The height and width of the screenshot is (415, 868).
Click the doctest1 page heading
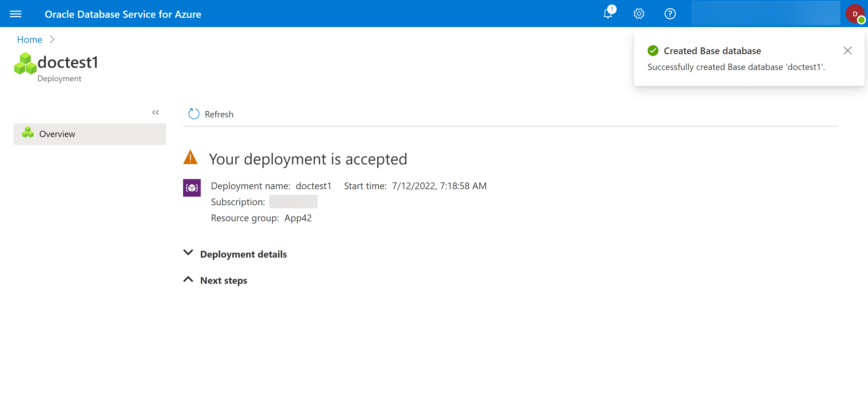point(68,62)
